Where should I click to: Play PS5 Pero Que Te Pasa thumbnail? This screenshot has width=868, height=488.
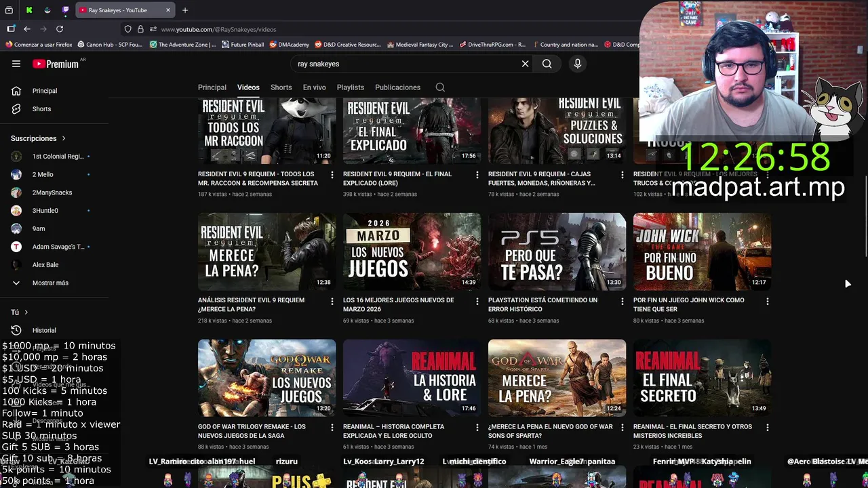(x=557, y=251)
